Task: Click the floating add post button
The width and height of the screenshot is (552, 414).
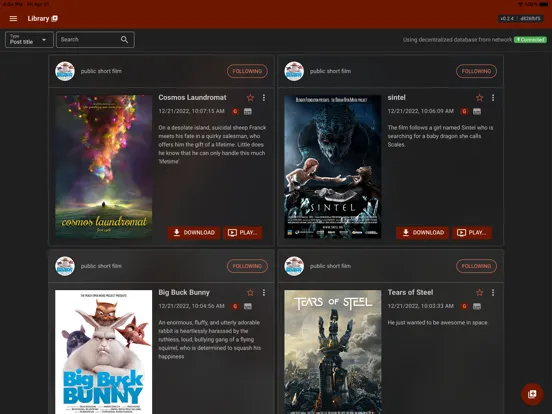Action: tap(532, 394)
